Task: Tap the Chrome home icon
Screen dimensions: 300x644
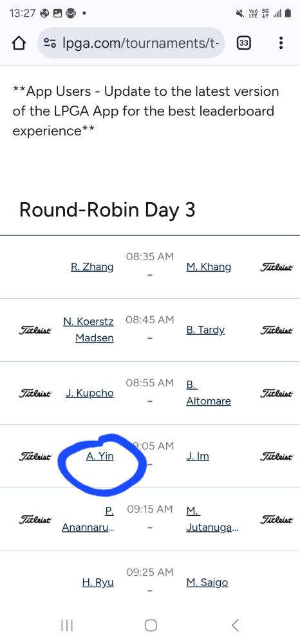Action: pos(20,43)
